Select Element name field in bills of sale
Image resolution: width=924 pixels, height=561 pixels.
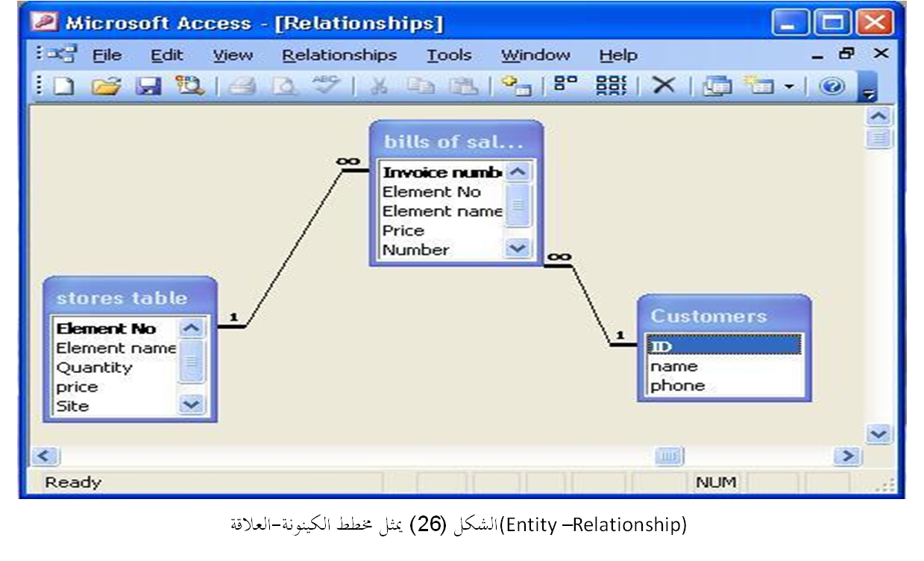coord(442,211)
